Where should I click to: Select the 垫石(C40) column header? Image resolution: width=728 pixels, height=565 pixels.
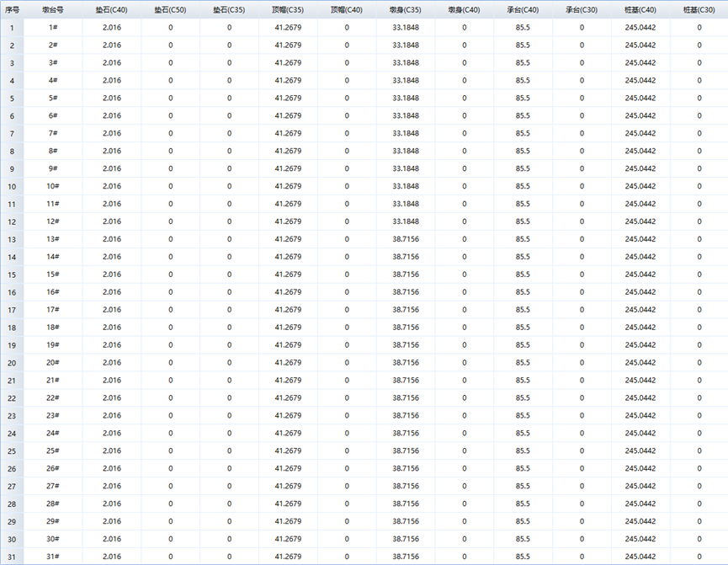coord(111,9)
